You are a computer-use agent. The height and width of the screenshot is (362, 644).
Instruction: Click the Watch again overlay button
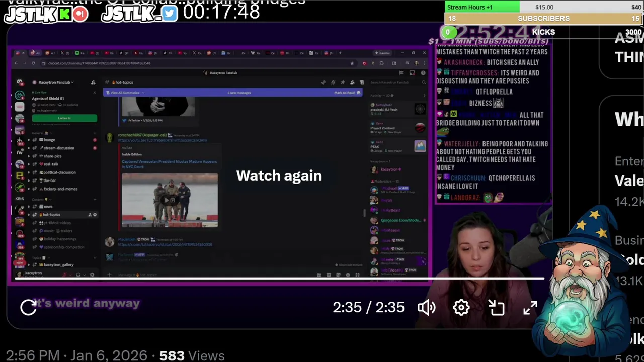279,175
